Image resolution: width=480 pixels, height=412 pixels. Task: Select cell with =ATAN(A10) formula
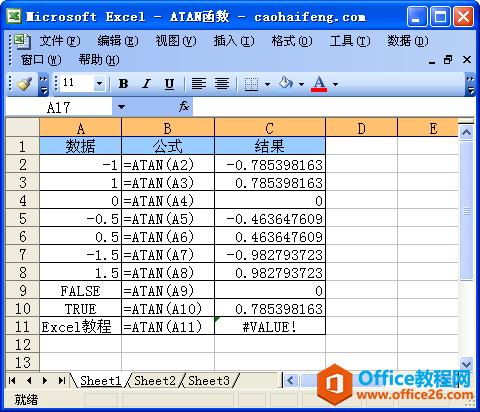(x=168, y=308)
